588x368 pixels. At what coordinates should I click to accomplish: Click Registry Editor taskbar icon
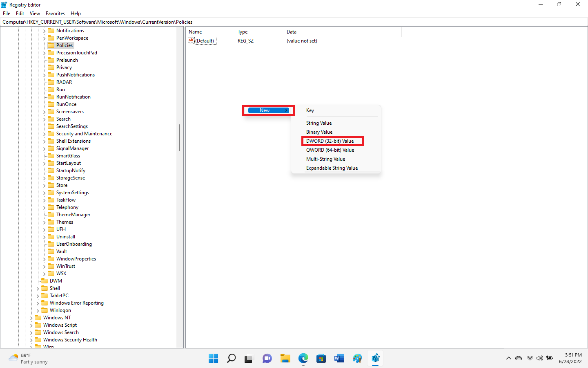tap(375, 359)
